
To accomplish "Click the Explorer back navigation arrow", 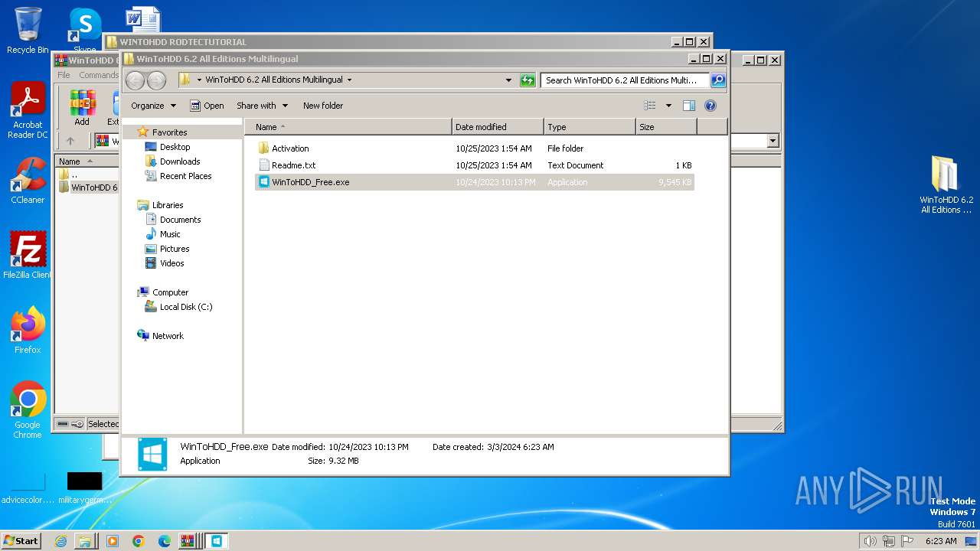I will click(135, 80).
